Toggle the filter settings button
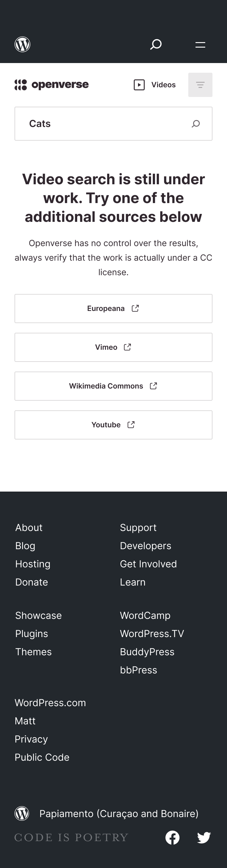The width and height of the screenshot is (227, 868). 200,85
